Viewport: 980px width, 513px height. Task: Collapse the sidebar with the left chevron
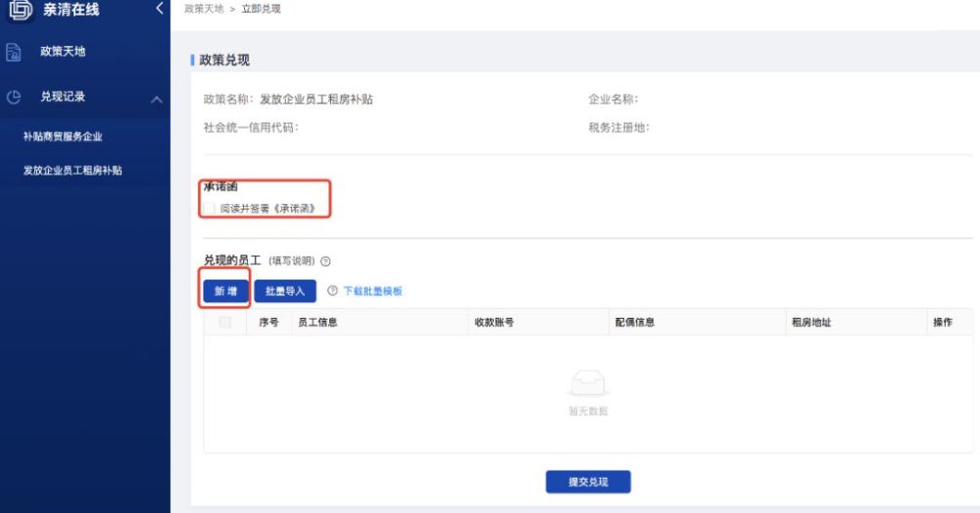159,10
